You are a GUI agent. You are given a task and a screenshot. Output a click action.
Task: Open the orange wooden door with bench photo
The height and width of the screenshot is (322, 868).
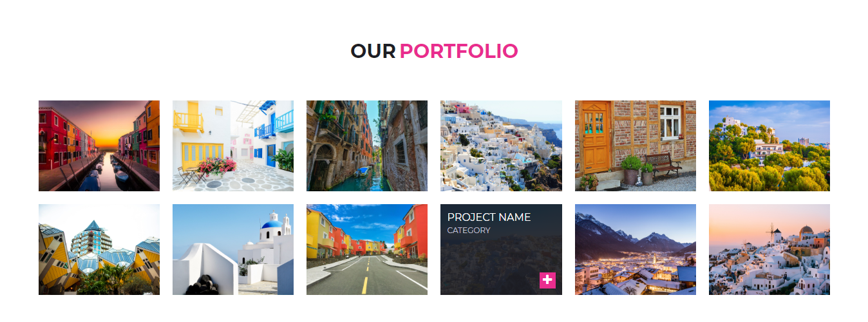point(636,146)
